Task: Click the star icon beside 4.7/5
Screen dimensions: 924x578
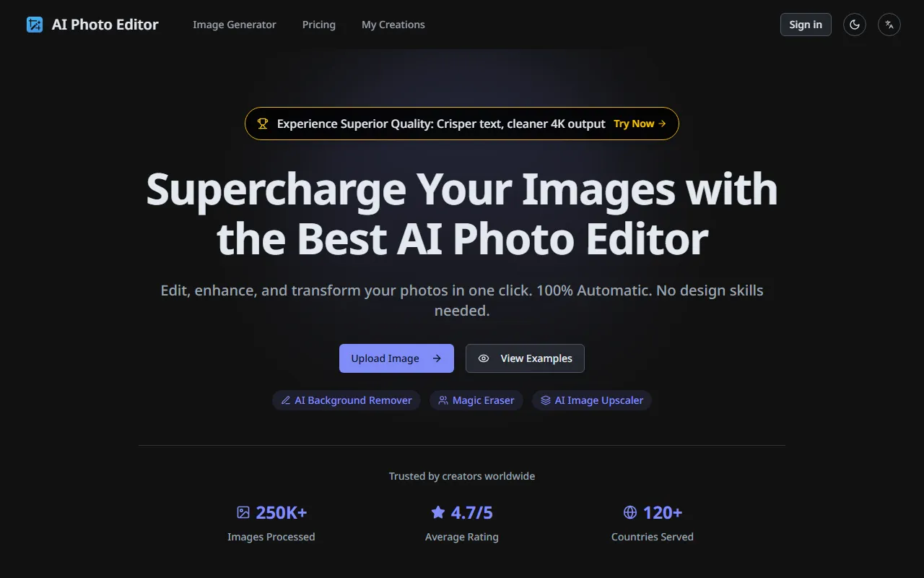Action: point(437,512)
